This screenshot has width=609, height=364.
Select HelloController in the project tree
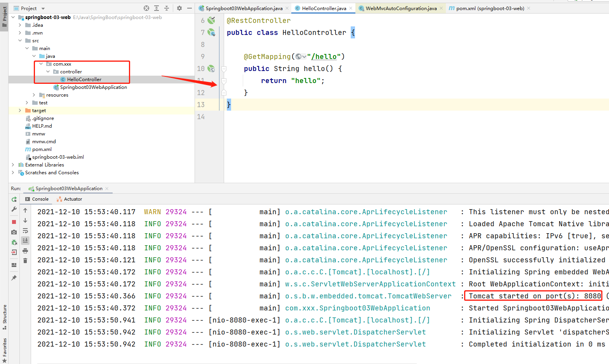click(81, 80)
